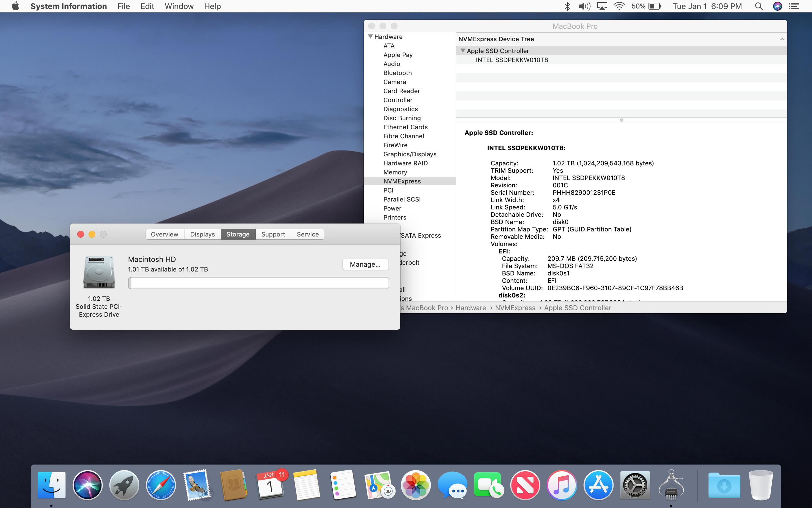
Task: Open Launchpad rocket icon in Dock
Action: point(124,485)
